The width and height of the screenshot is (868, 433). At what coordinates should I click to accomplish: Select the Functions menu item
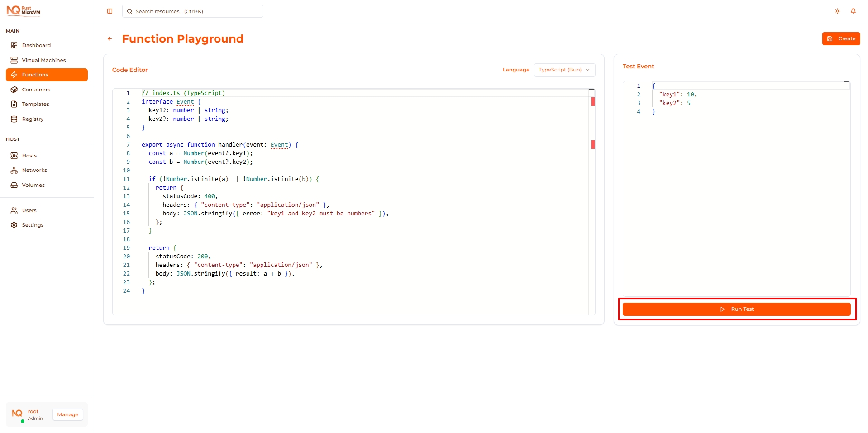[x=35, y=75]
